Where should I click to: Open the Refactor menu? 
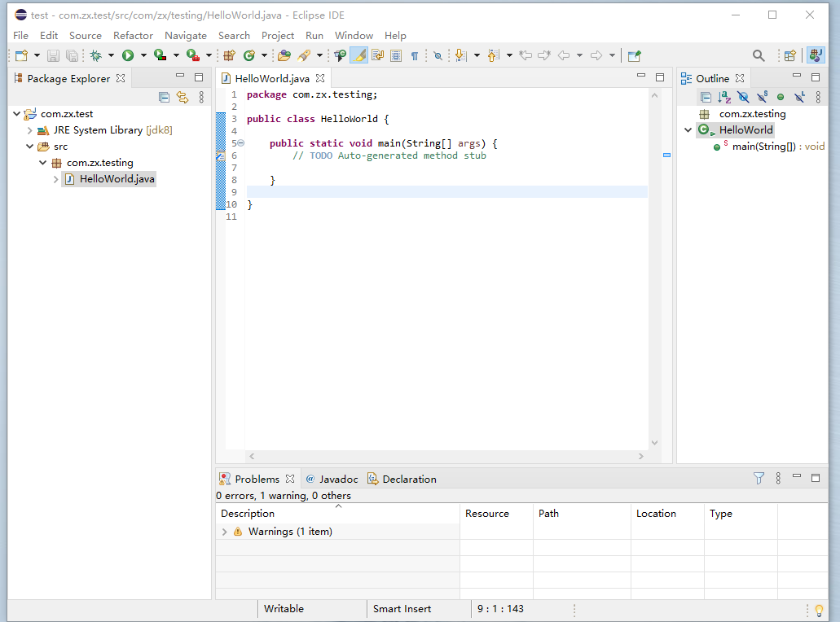(133, 35)
